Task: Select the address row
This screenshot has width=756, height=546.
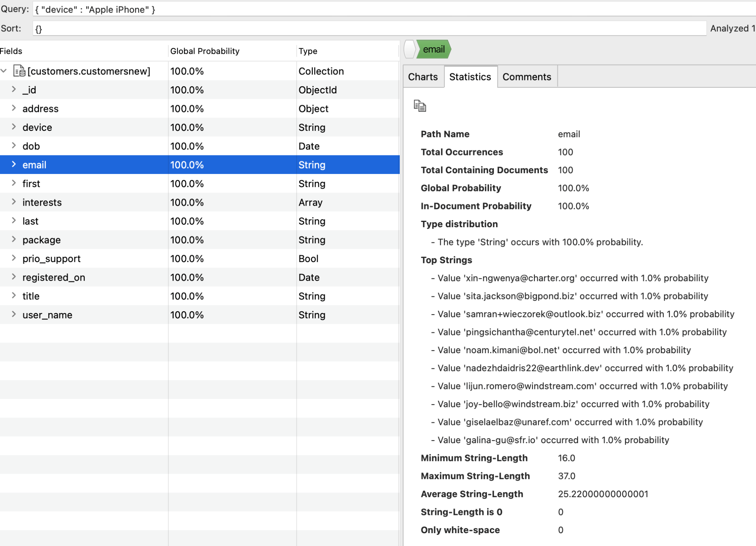Action: tap(200, 109)
